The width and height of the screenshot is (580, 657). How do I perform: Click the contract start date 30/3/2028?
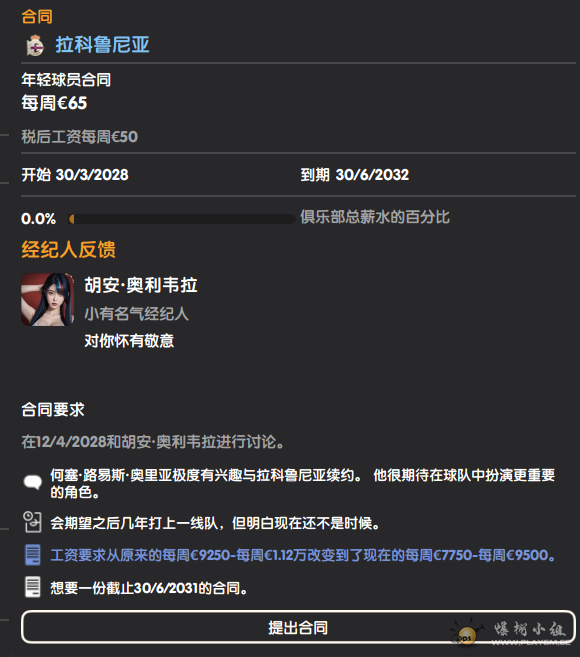(92, 175)
